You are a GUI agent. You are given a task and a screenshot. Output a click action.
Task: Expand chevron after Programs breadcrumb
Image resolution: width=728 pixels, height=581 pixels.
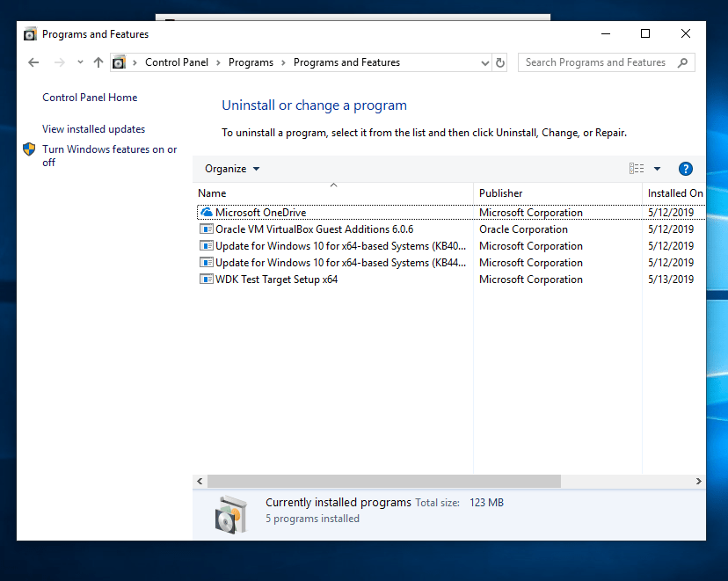tap(283, 62)
